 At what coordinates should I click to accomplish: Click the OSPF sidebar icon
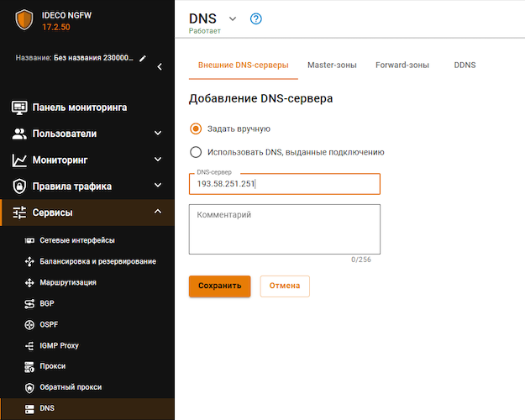29,324
